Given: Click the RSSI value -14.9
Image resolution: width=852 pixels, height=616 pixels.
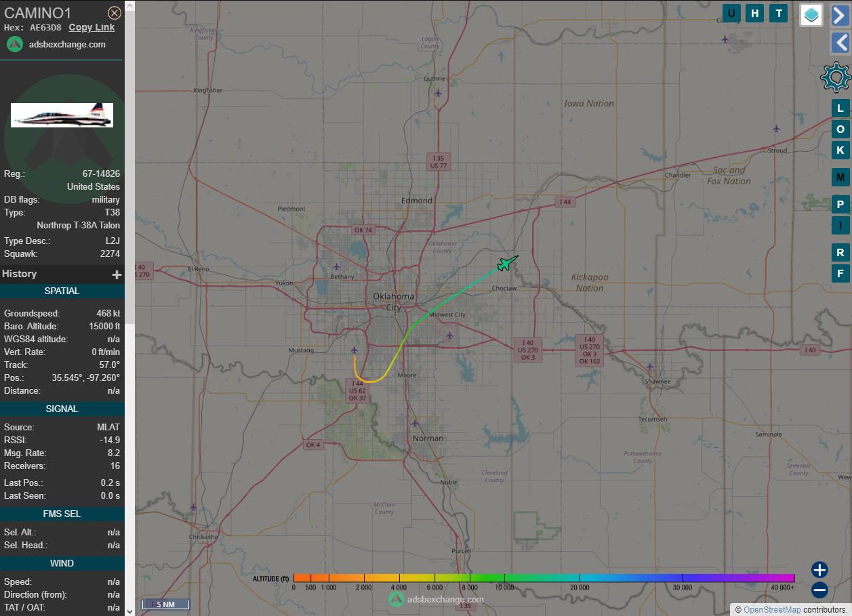Looking at the screenshot, I should [x=110, y=440].
